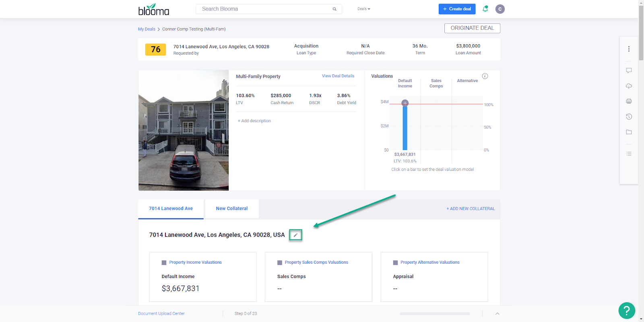Click the plus marker atop valuation bar

tap(405, 103)
